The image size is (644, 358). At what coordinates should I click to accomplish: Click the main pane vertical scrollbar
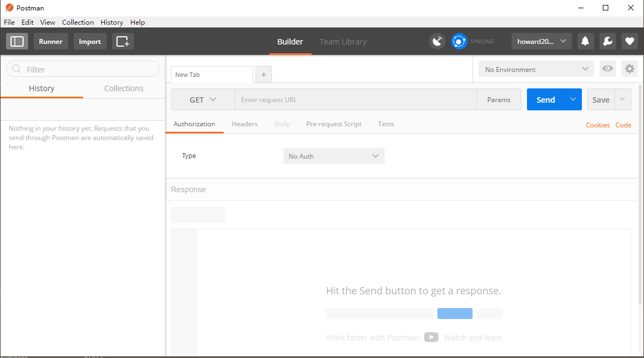[x=640, y=194]
